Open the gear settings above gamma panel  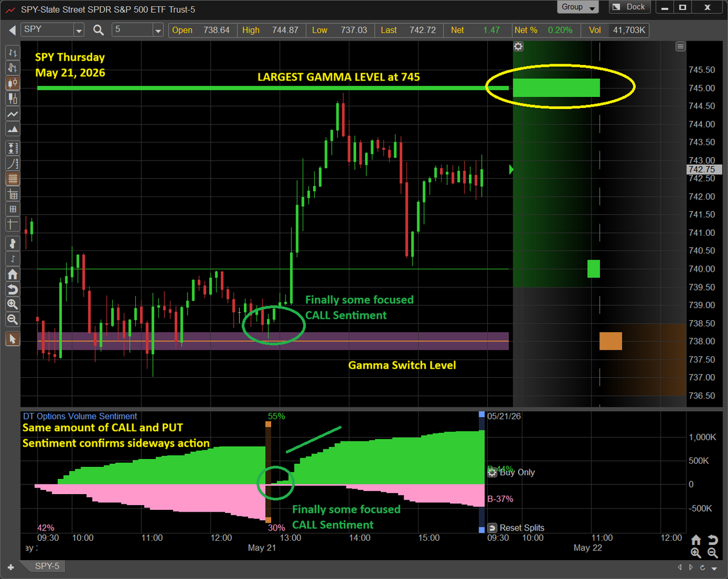(x=518, y=47)
